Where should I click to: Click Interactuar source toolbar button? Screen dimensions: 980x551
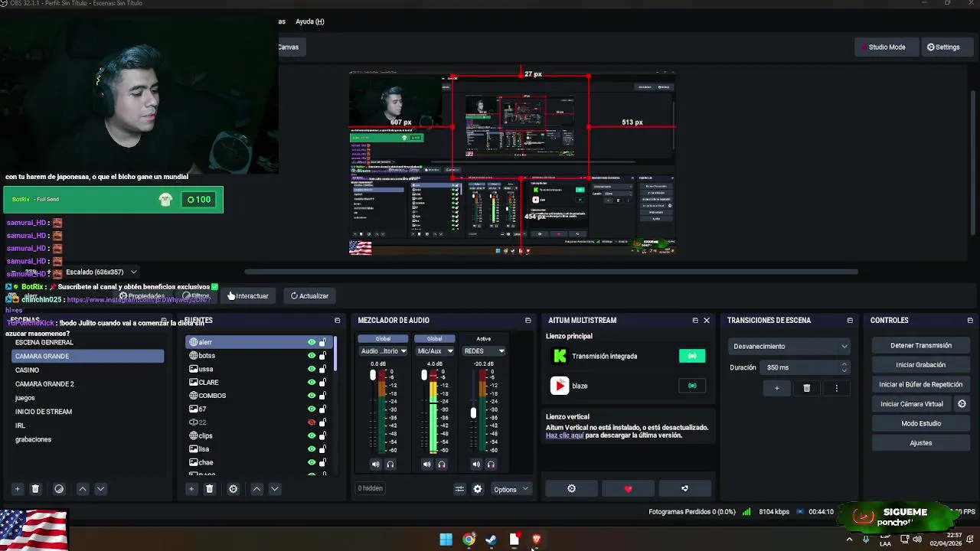pyautogui.click(x=248, y=296)
